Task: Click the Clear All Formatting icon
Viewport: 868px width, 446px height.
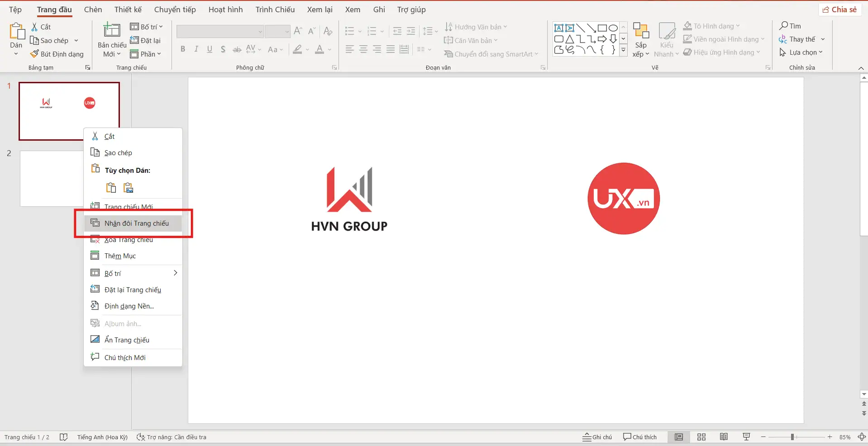Action: 328,31
